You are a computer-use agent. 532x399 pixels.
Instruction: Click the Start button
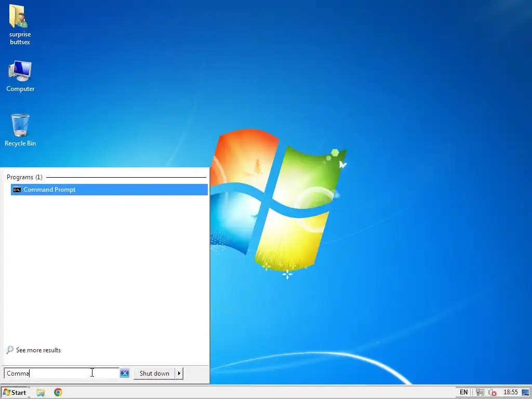tap(15, 392)
